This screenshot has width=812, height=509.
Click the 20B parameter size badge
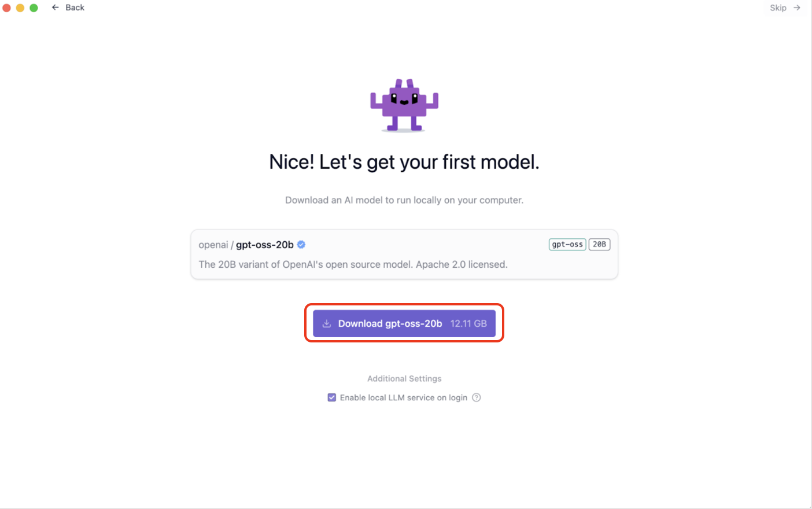(x=599, y=244)
